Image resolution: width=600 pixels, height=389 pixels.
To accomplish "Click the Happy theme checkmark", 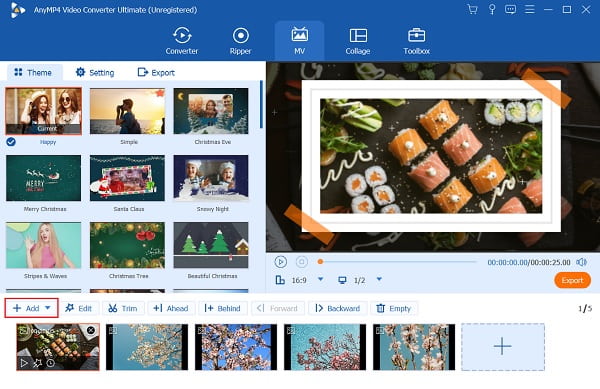I will click(x=11, y=142).
